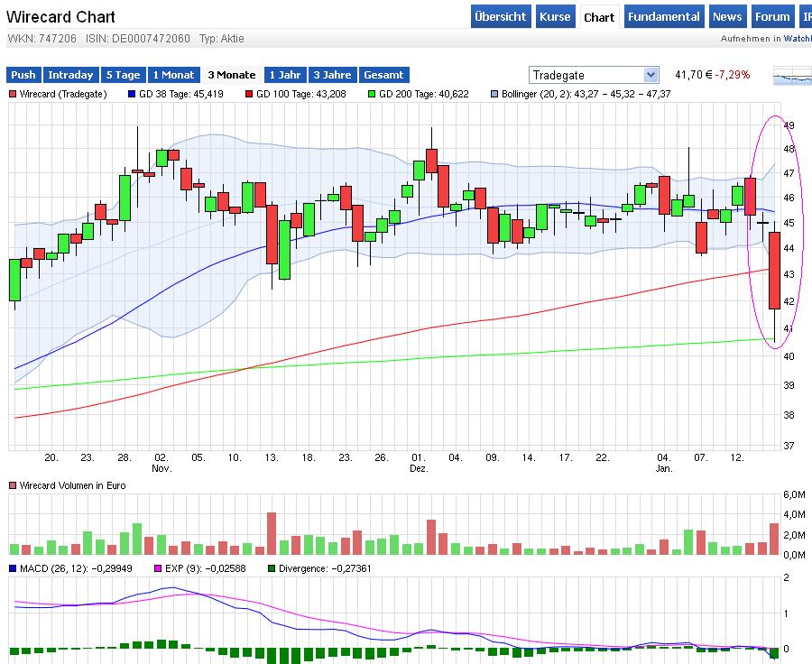Image resolution: width=812 pixels, height=664 pixels.
Task: Open the Fundamental tab
Action: pos(663,16)
